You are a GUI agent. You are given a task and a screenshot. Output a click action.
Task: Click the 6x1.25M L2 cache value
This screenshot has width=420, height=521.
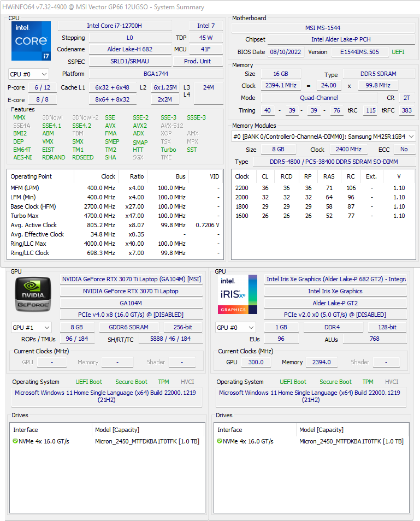click(165, 87)
